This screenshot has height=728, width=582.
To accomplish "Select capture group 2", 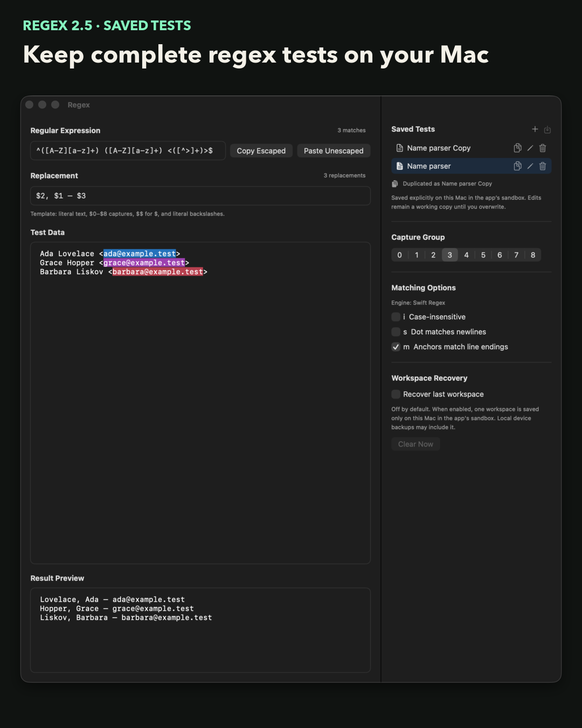I will (433, 255).
